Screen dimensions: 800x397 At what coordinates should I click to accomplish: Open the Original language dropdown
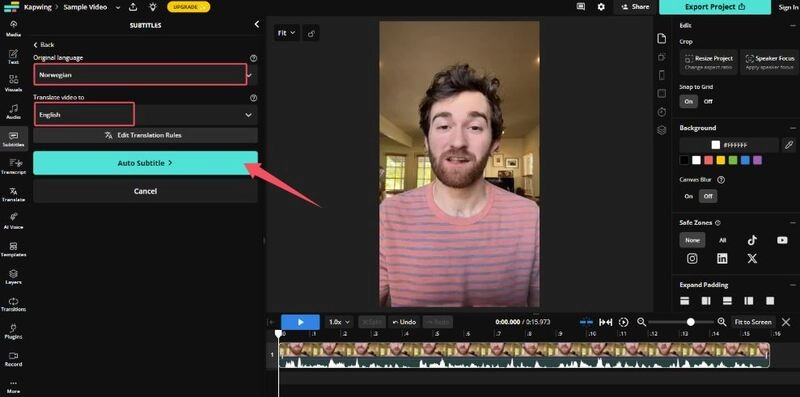click(x=145, y=75)
